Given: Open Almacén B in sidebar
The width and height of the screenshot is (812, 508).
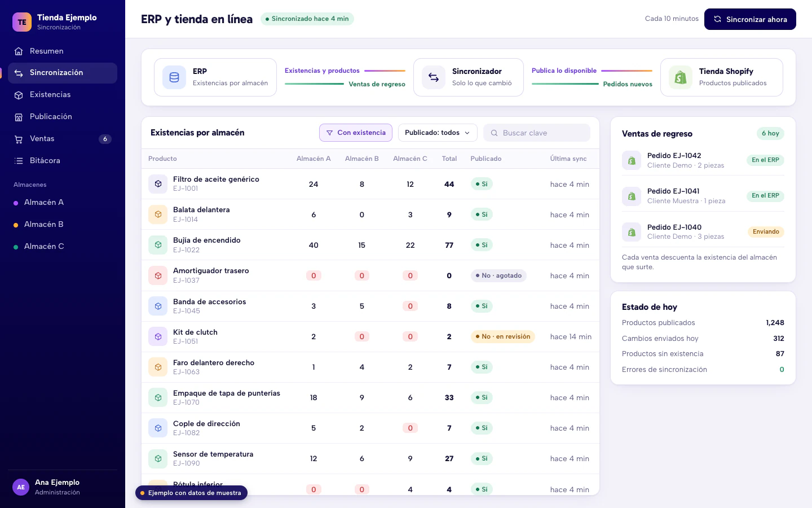Looking at the screenshot, I should click(63, 225).
